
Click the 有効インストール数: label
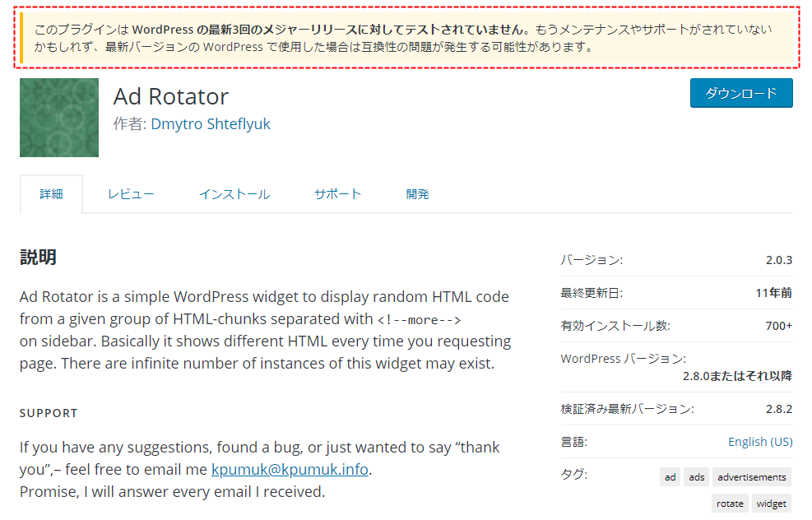pos(615,326)
